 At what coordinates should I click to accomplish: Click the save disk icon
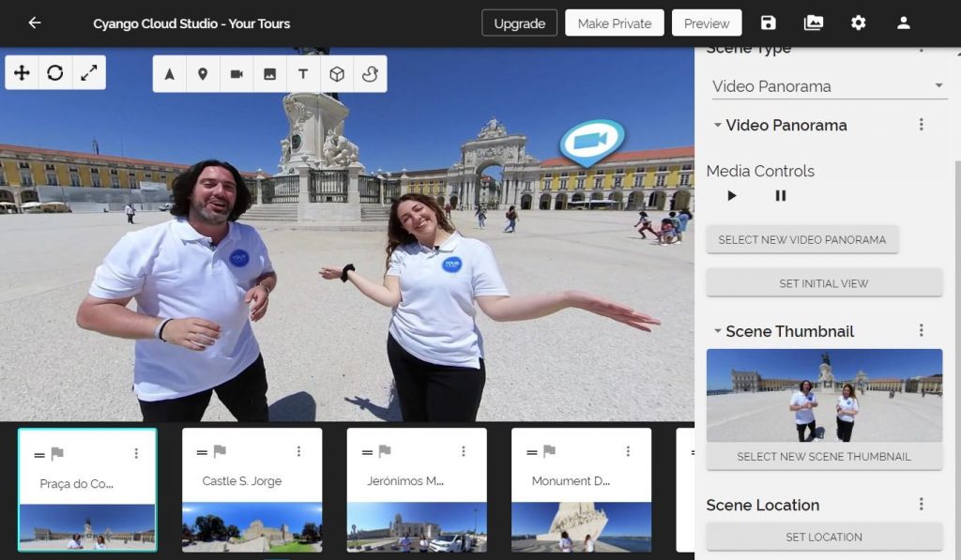coord(769,23)
